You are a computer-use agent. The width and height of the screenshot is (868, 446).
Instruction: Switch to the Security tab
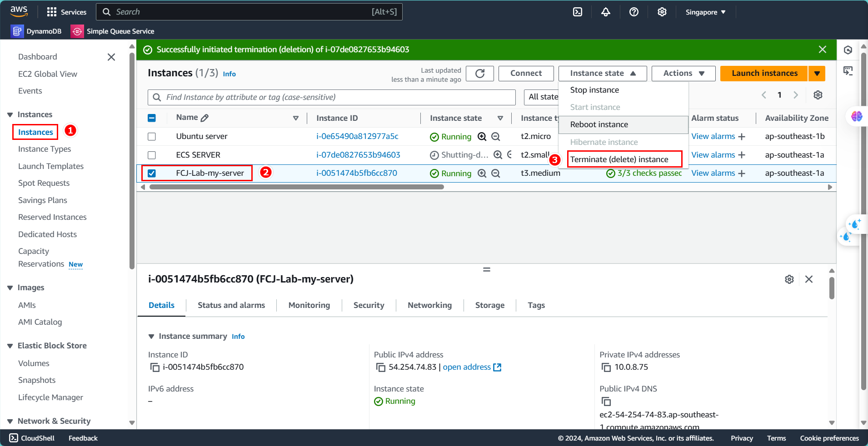[369, 306]
